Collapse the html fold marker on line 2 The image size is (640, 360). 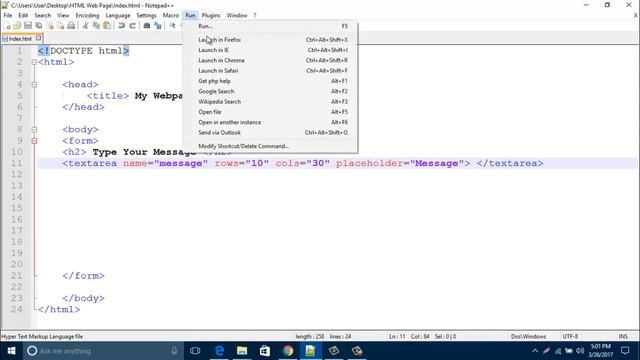[34, 62]
